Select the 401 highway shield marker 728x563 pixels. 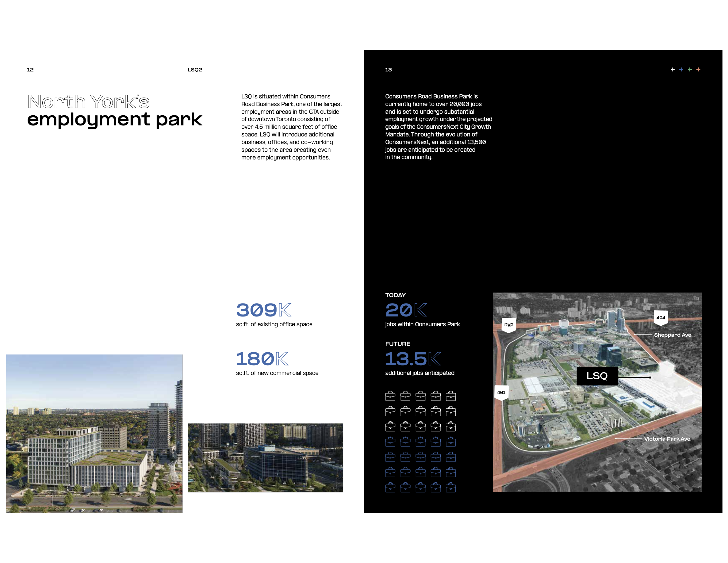coord(501,392)
